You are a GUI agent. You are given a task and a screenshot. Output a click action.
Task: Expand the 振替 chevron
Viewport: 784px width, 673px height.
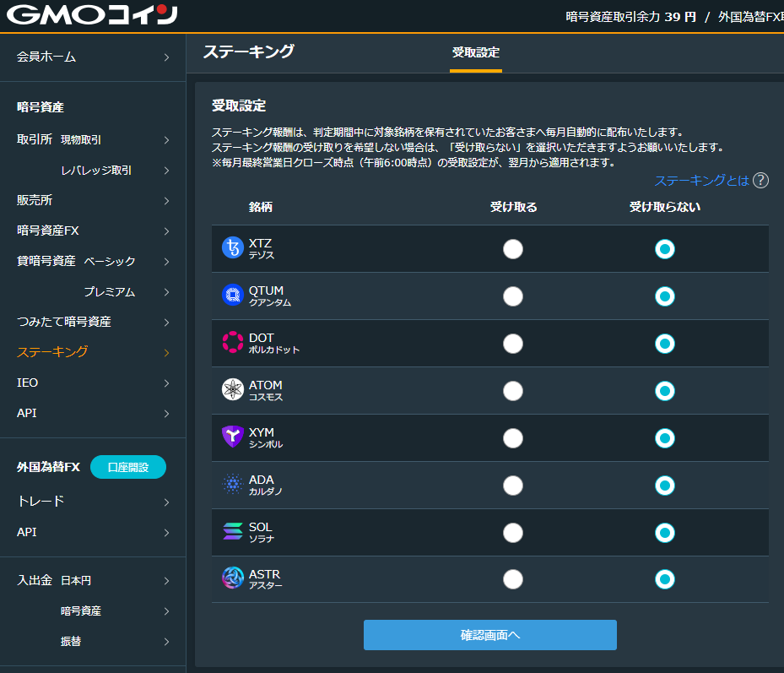pyautogui.click(x=166, y=642)
